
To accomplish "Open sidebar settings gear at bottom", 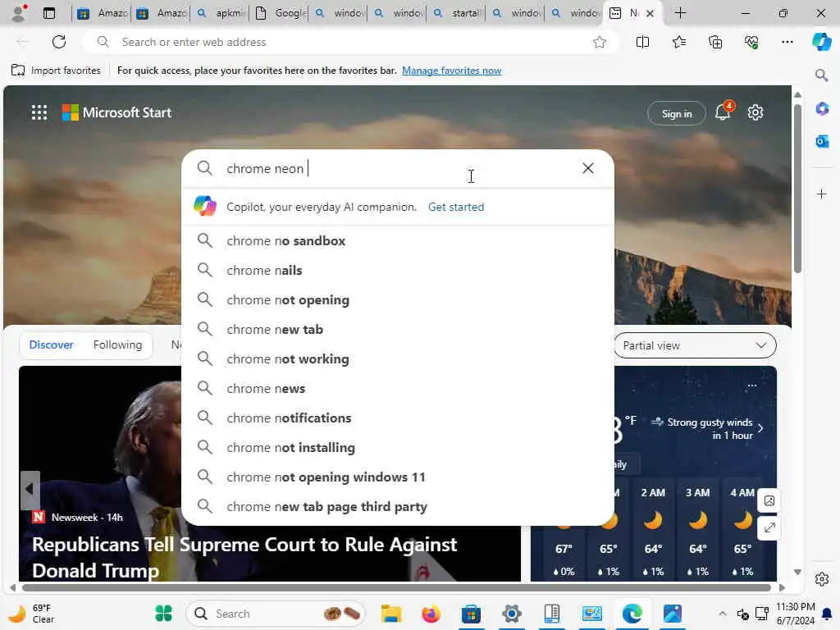I will (822, 579).
